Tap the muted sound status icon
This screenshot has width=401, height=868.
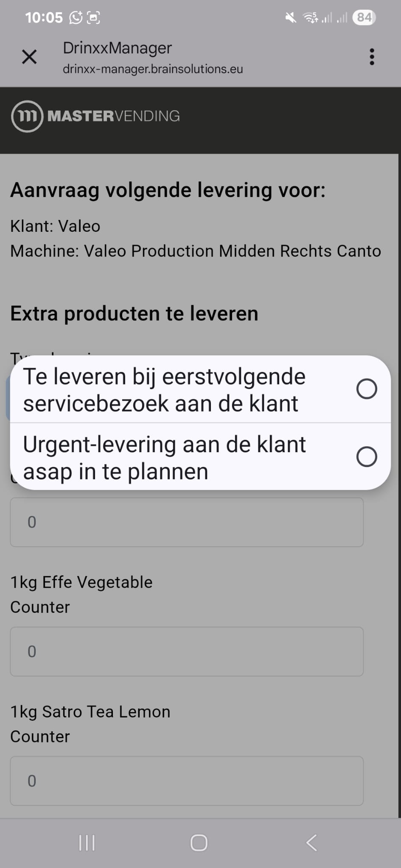pos(291,17)
